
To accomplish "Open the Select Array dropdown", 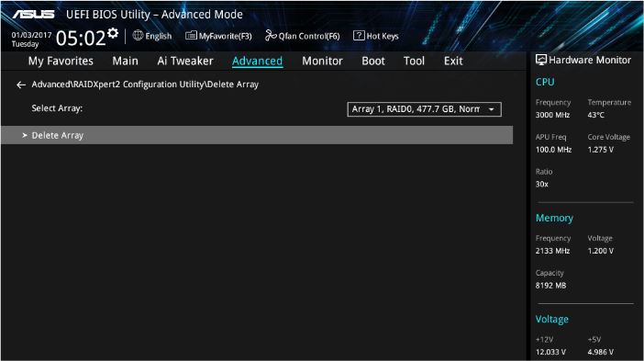I will 424,109.
